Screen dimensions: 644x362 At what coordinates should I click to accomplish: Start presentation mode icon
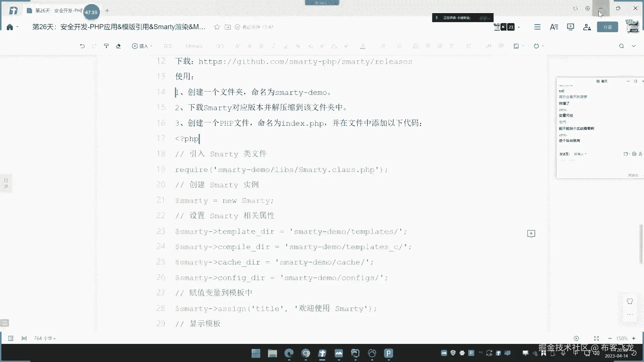pos(570,27)
